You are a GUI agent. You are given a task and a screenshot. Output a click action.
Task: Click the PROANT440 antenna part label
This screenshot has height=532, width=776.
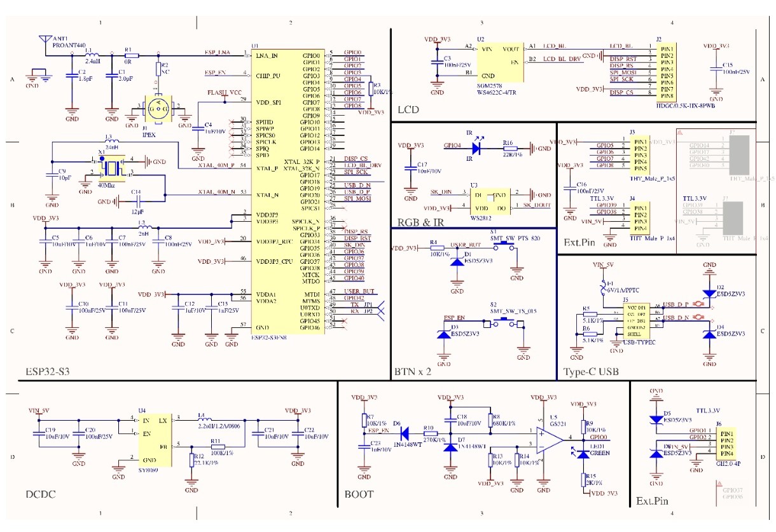pos(68,45)
